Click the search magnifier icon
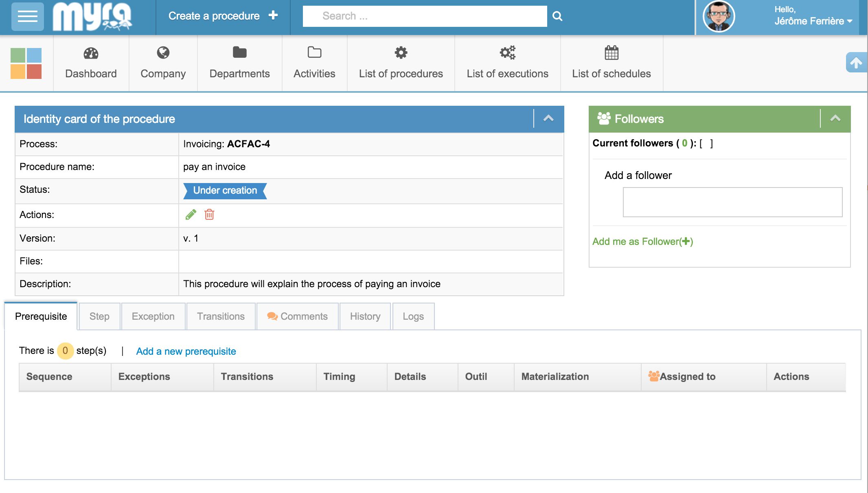Viewport: 868px width, 493px height. pyautogui.click(x=557, y=16)
